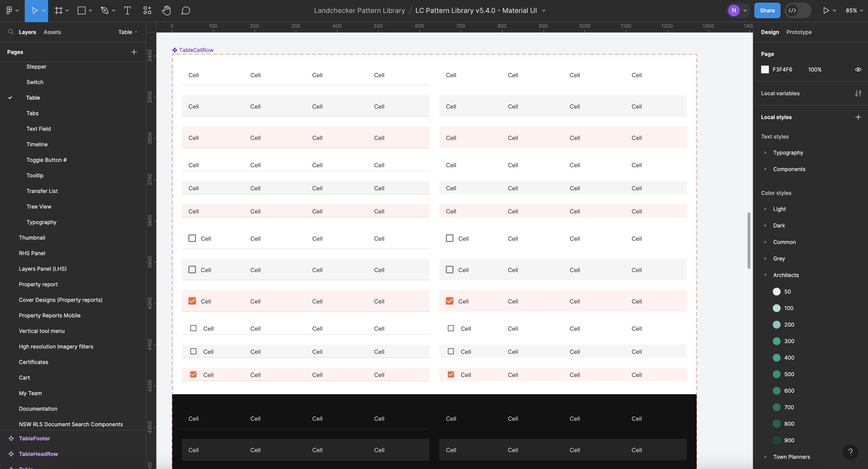Click the page background color swatch F3F4F6
The image size is (868, 469).
766,69
